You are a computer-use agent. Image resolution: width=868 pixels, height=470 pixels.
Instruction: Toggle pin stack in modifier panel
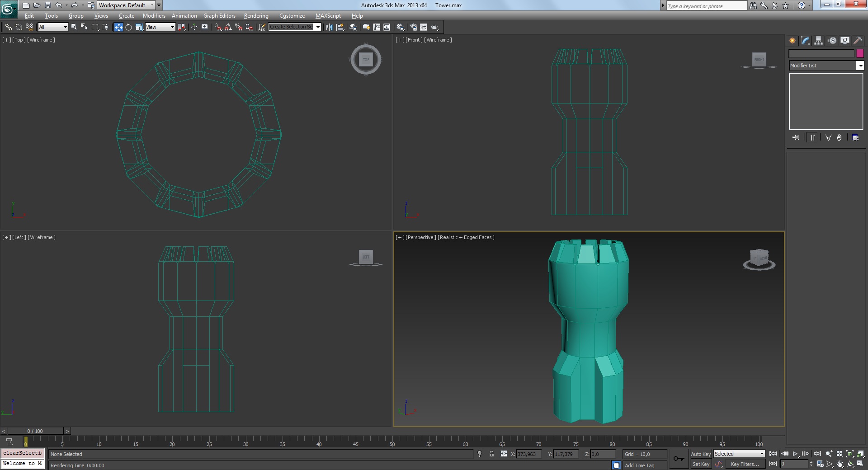point(796,137)
